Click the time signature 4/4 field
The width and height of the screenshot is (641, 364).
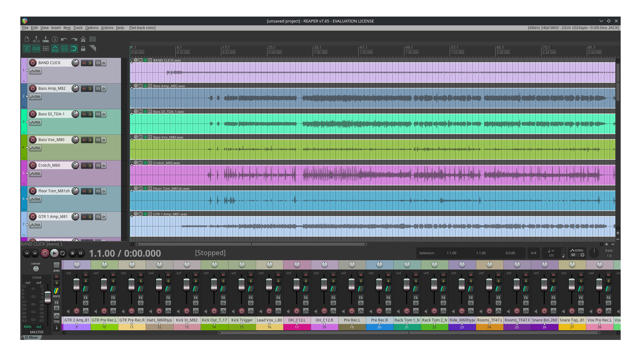pos(533,253)
